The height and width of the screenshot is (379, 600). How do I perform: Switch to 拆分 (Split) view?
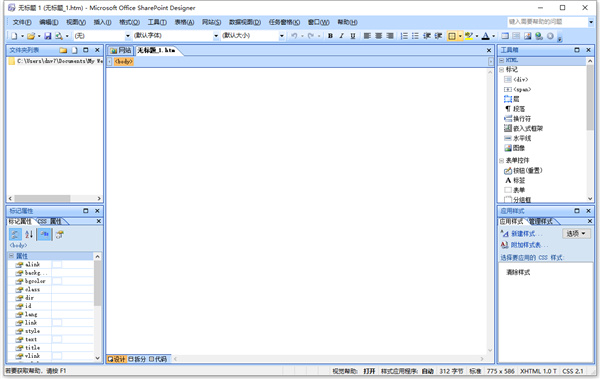(x=137, y=359)
